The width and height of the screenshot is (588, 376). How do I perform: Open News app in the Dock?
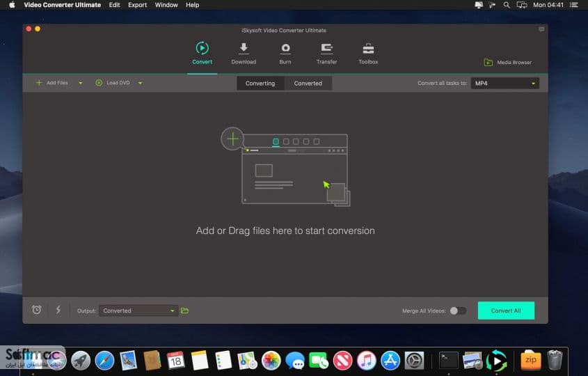click(x=343, y=361)
